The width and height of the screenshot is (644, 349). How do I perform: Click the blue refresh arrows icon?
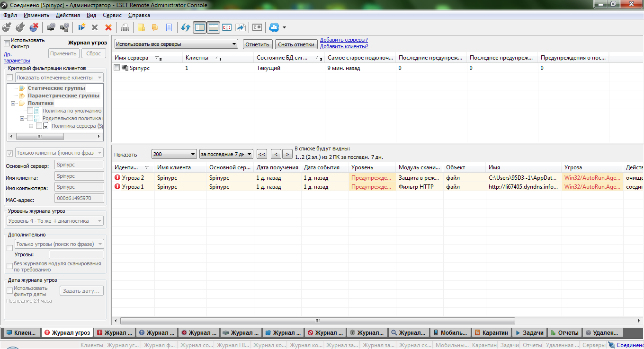[186, 27]
